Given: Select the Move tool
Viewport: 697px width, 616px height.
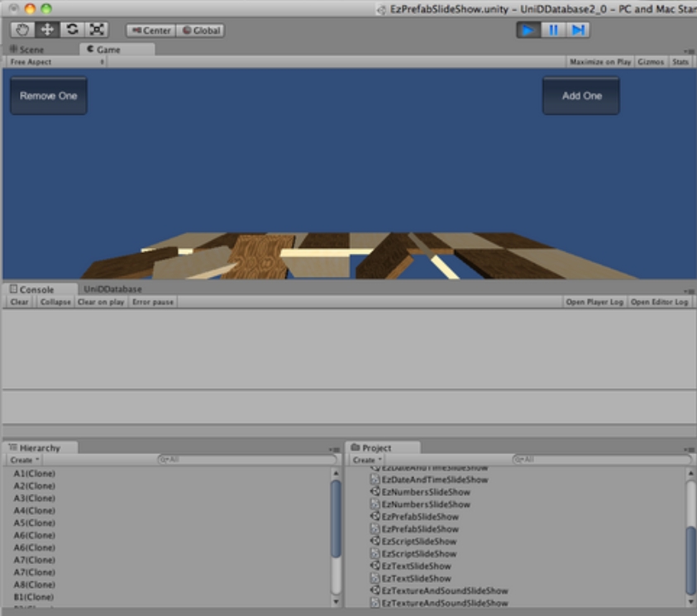Looking at the screenshot, I should pyautogui.click(x=47, y=30).
